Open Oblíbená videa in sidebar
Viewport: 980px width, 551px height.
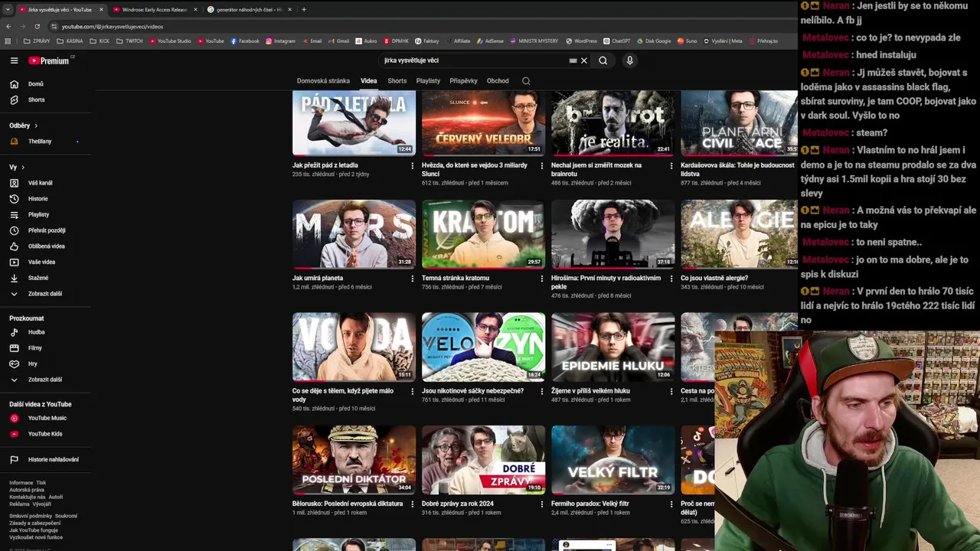click(46, 246)
